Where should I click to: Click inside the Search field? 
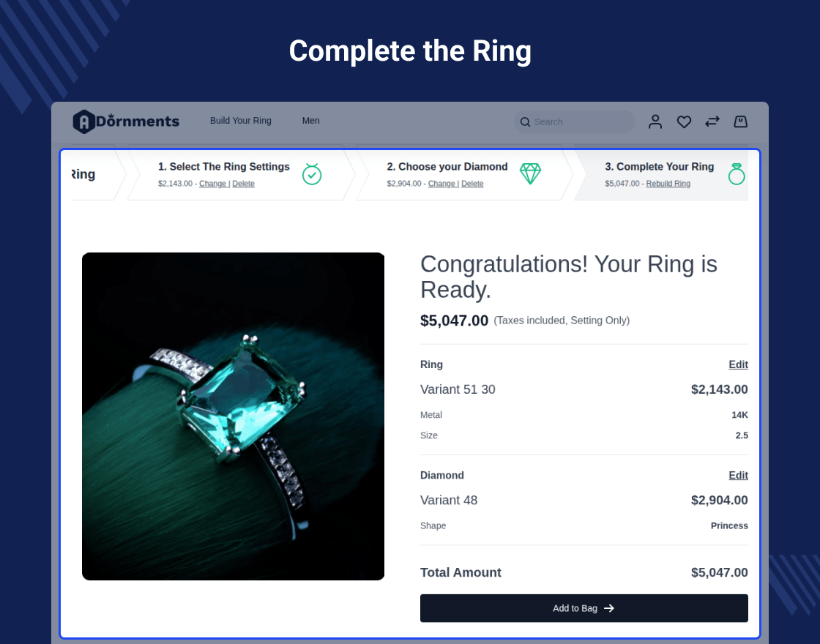578,121
